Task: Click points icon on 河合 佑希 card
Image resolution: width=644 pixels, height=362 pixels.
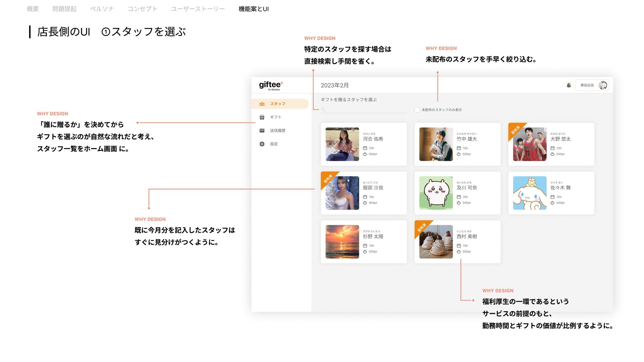Action: tap(365, 154)
